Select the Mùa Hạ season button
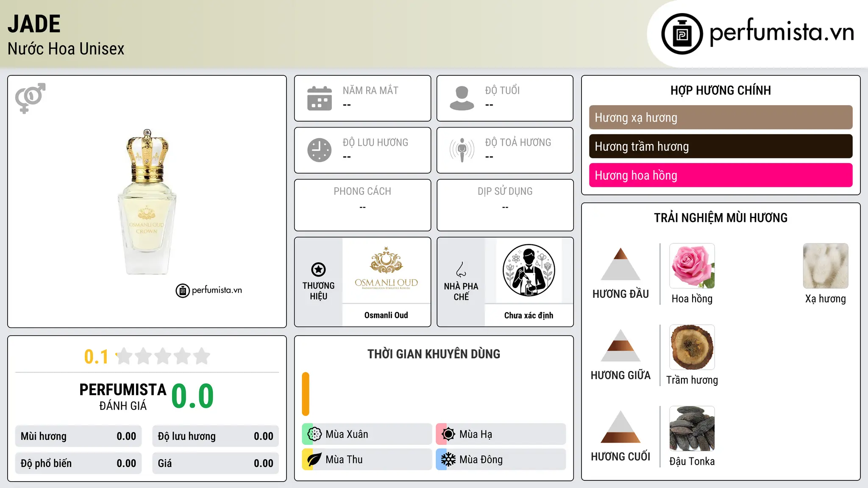 501,434
